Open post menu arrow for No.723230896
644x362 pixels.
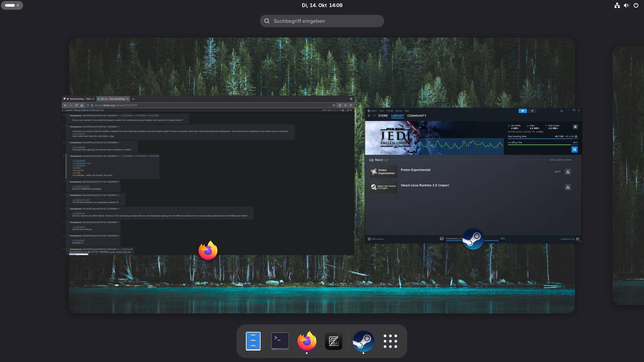pyautogui.click(x=118, y=142)
